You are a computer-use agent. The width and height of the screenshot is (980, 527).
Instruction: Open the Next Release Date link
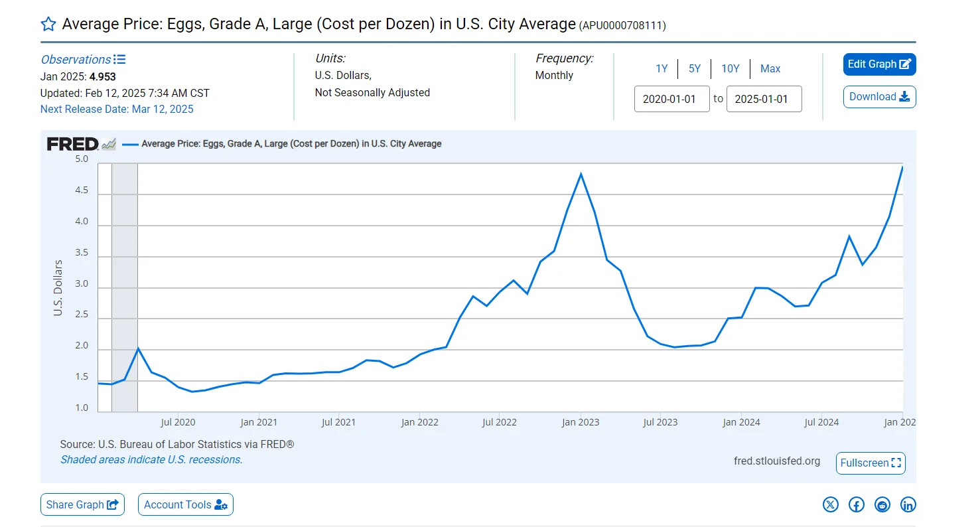tap(117, 109)
